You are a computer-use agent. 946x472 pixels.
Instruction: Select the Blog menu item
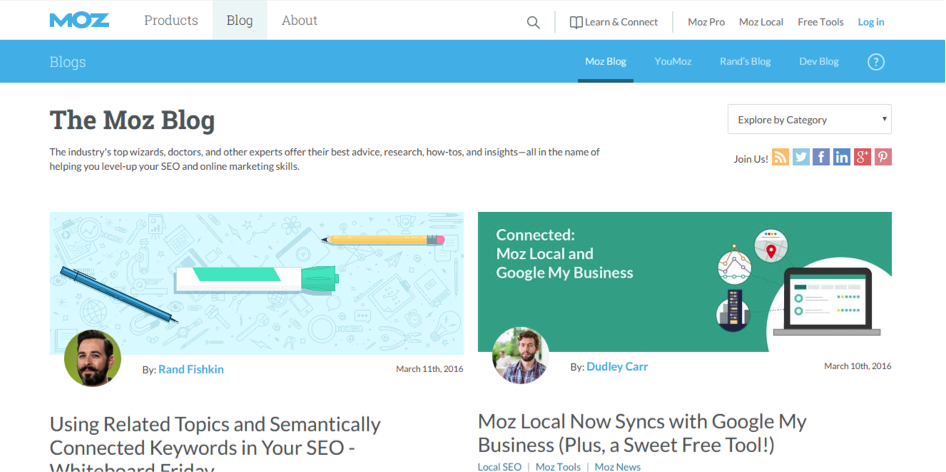(240, 21)
